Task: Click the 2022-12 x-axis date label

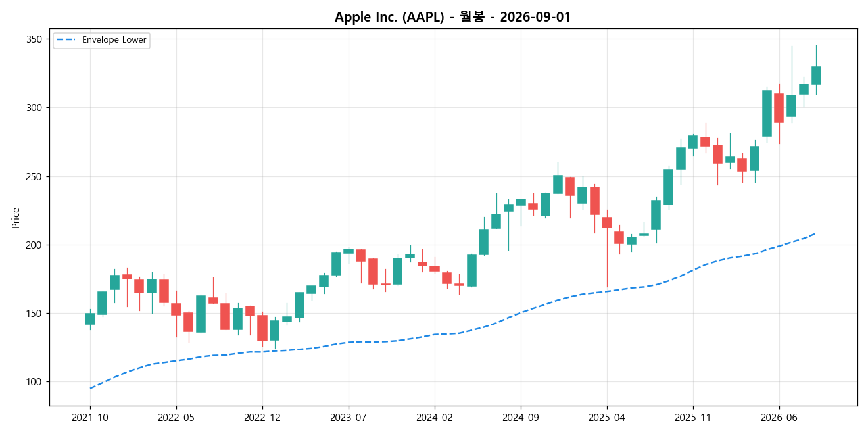Action: tap(262, 417)
